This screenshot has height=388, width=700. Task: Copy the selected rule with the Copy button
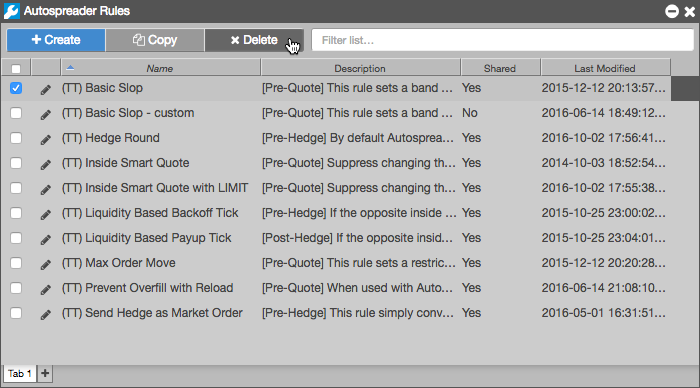tap(155, 40)
